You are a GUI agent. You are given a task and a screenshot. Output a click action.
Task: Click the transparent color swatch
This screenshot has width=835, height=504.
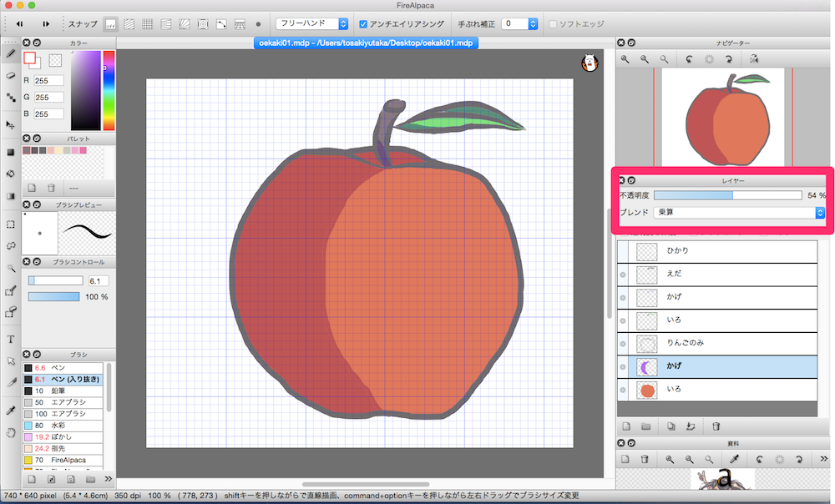pos(55,60)
